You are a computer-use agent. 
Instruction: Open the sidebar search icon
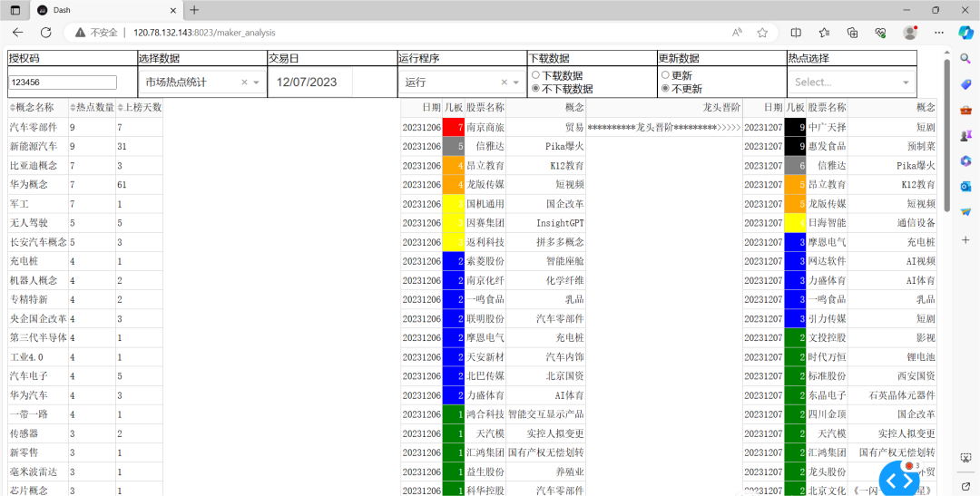pyautogui.click(x=965, y=57)
